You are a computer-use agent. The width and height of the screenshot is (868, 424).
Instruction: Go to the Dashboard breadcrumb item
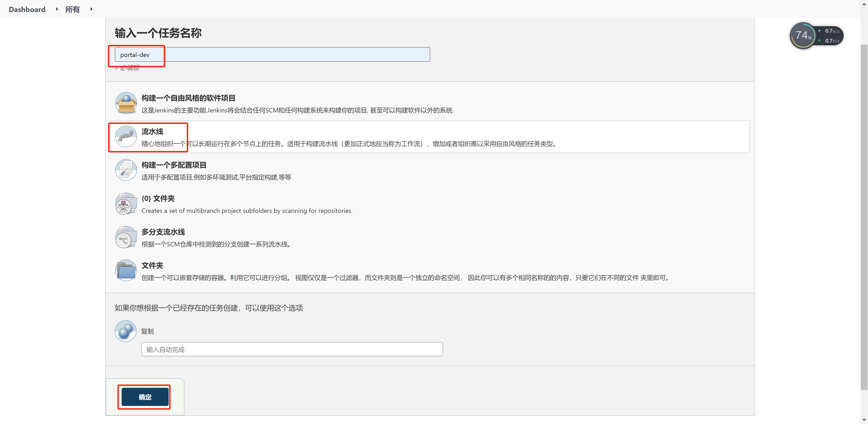point(27,9)
